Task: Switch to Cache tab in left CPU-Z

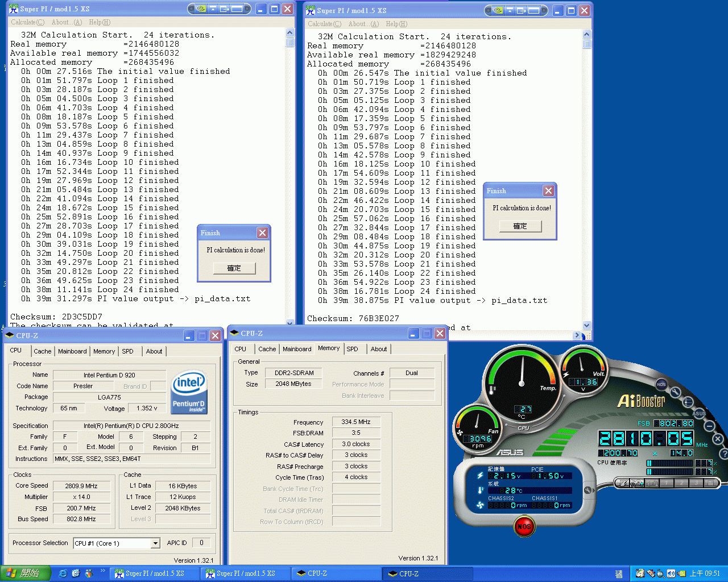Action: 43,351
